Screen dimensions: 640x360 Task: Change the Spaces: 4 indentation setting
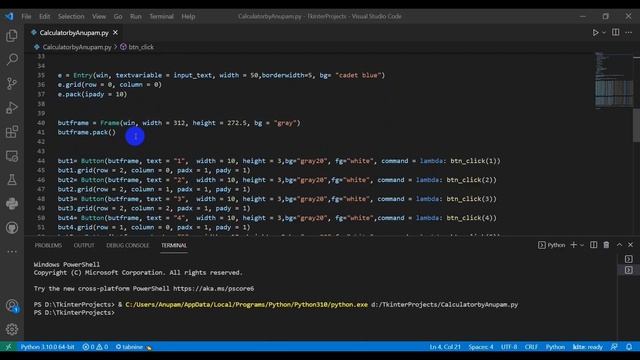(481, 347)
